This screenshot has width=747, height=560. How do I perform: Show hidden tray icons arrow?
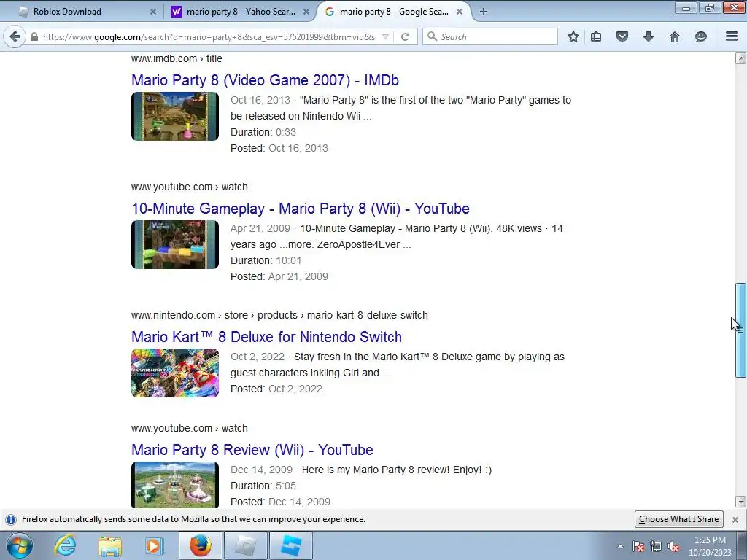(620, 546)
